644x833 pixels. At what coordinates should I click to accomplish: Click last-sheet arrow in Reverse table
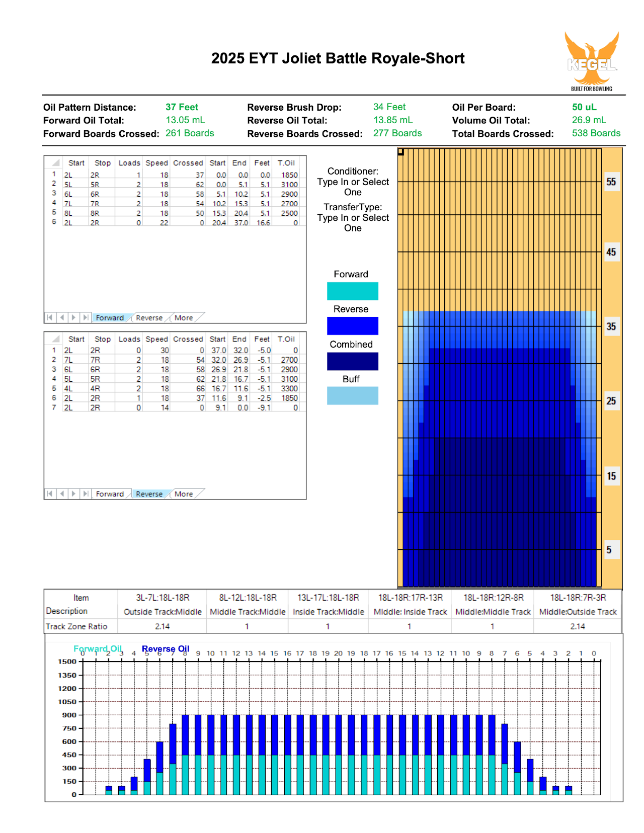click(86, 493)
